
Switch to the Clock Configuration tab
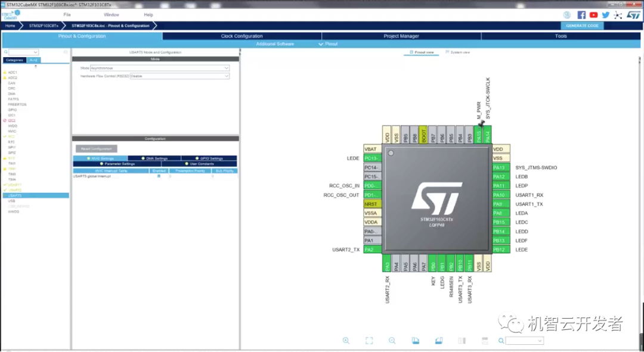[x=241, y=36]
